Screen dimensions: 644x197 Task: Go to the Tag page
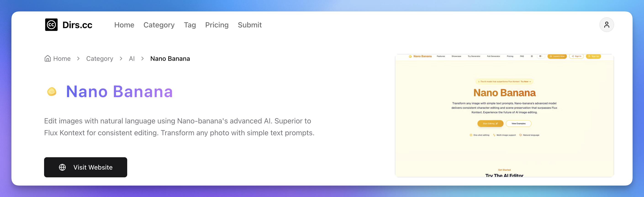(190, 25)
